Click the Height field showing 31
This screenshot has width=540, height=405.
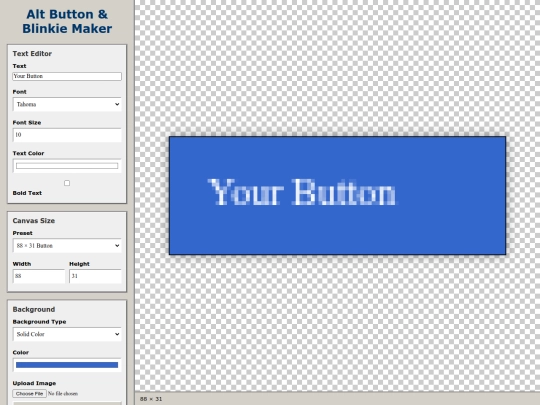click(x=95, y=276)
